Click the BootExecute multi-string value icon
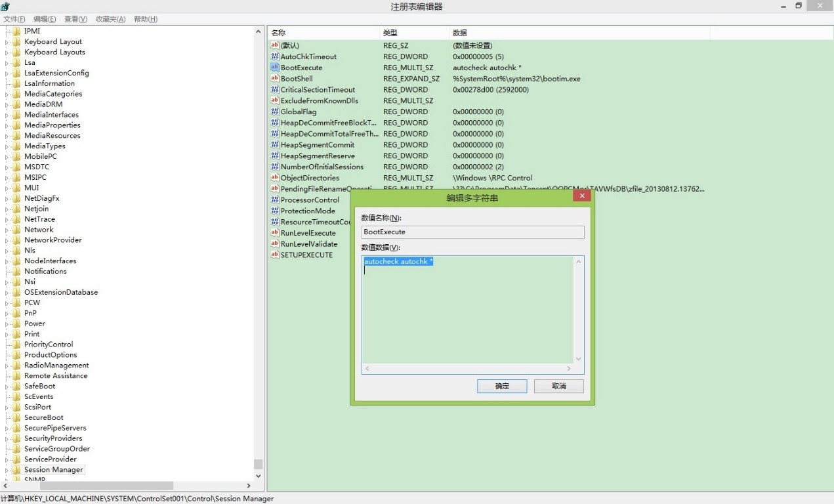Image resolution: width=834 pixels, height=504 pixels. [275, 68]
